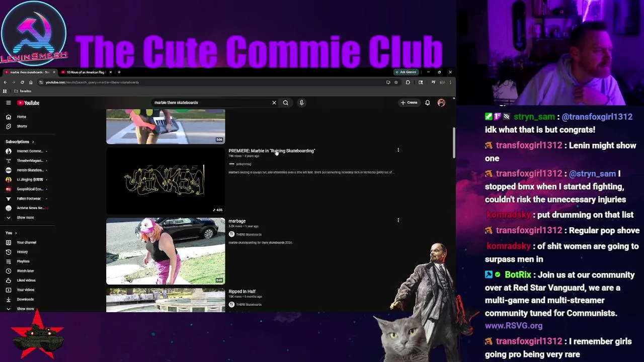
Task: Bookmark this page with the star
Action: point(396,82)
